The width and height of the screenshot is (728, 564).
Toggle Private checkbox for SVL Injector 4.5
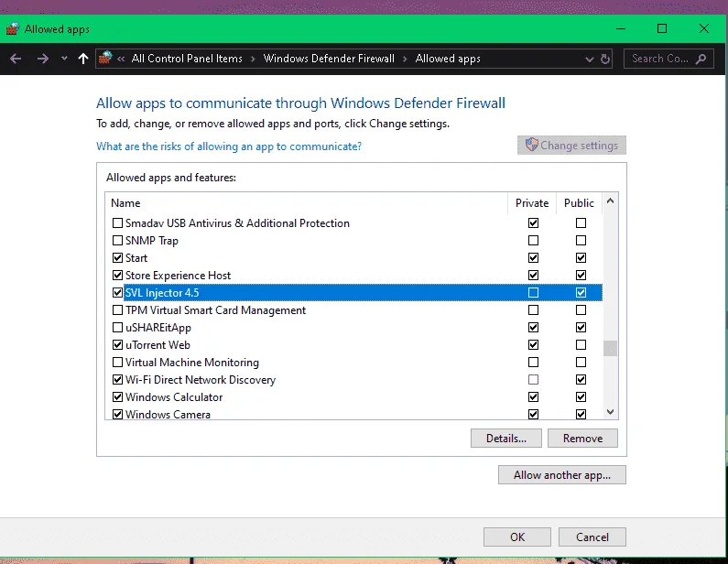point(534,293)
